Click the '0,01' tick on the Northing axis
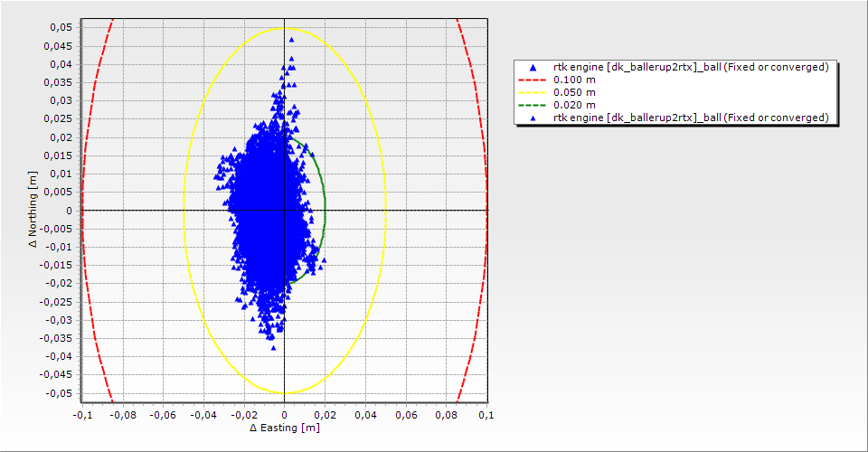 [61, 174]
